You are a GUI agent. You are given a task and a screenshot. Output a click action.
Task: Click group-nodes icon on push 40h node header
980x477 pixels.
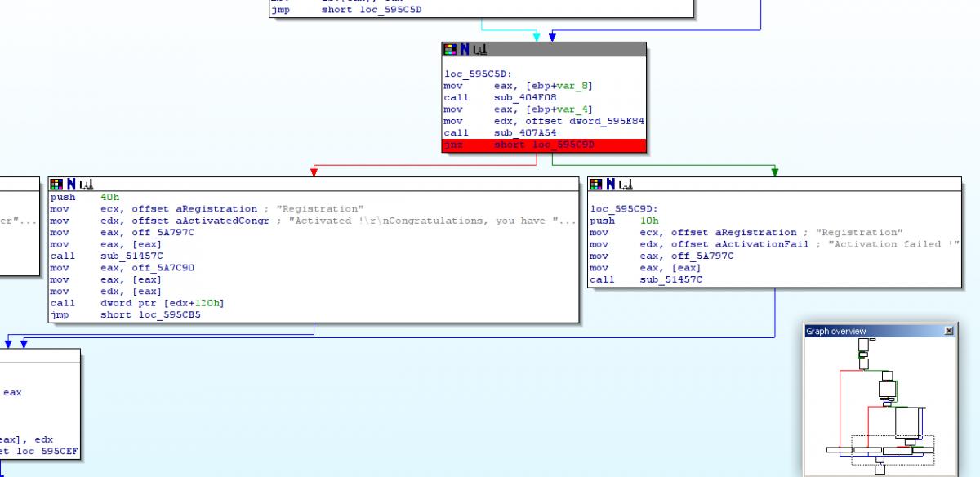pos(87,185)
